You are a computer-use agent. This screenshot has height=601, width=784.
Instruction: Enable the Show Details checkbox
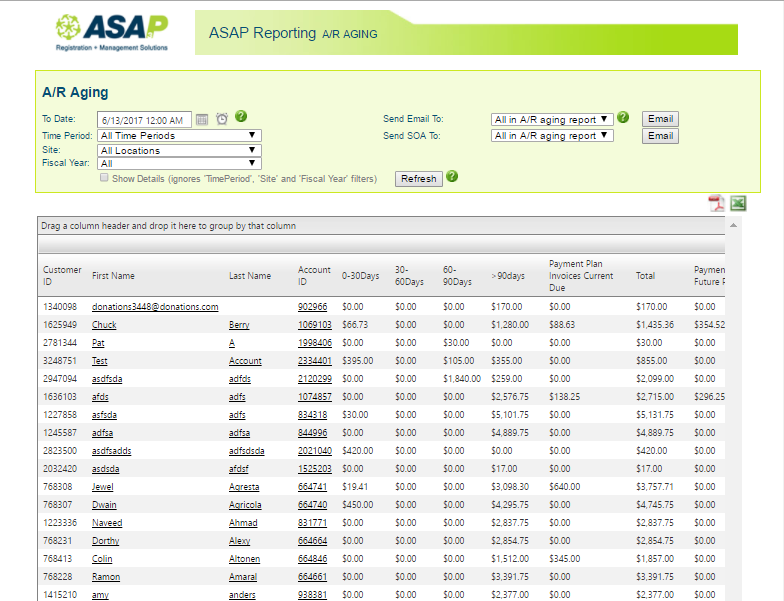[x=104, y=178]
